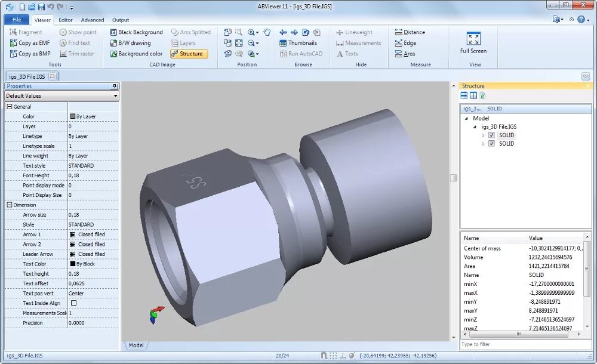597x364 pixels.
Task: Toggle Black Background option
Action: [x=136, y=32]
